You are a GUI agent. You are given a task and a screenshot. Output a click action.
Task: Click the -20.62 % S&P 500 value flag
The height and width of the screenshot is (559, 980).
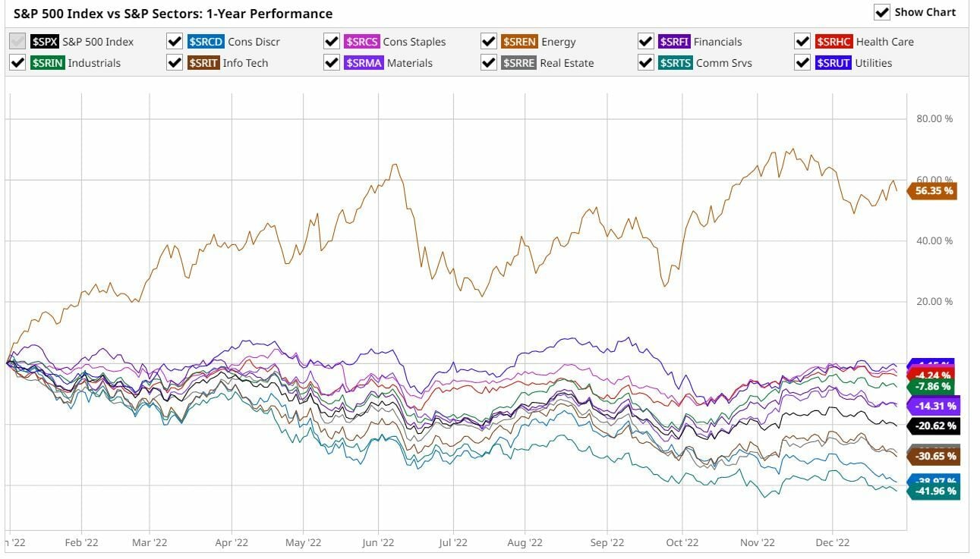tap(935, 426)
